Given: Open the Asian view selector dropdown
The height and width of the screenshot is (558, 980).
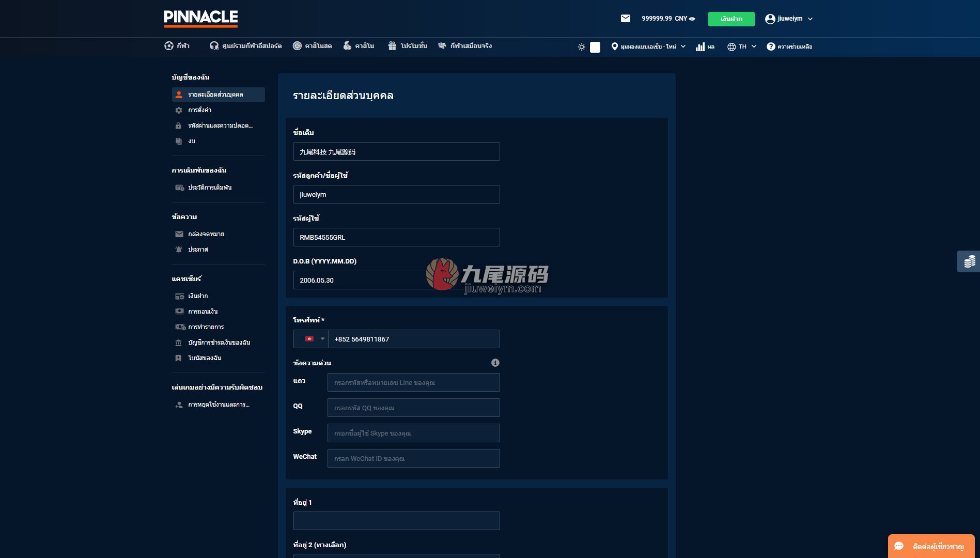Looking at the screenshot, I should (x=648, y=47).
